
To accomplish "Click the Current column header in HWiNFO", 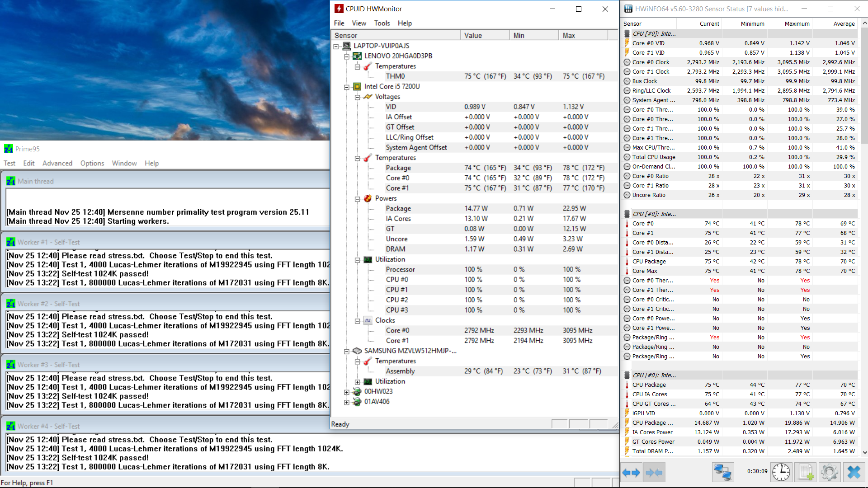I will coord(699,23).
